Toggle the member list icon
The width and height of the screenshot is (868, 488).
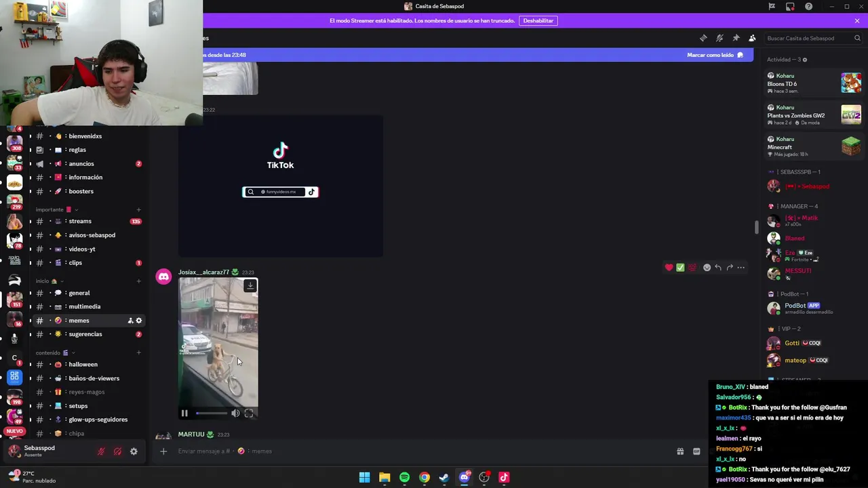pos(752,38)
